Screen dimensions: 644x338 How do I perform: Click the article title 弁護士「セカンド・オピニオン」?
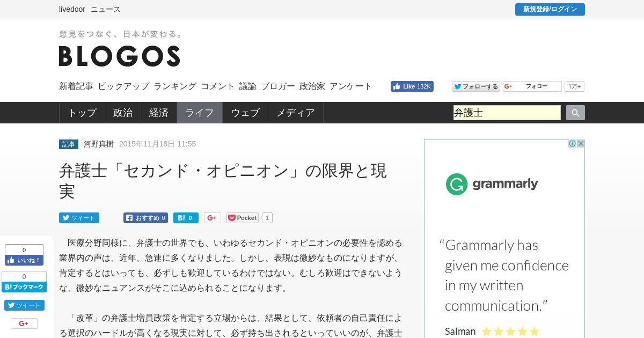pyautogui.click(x=223, y=180)
